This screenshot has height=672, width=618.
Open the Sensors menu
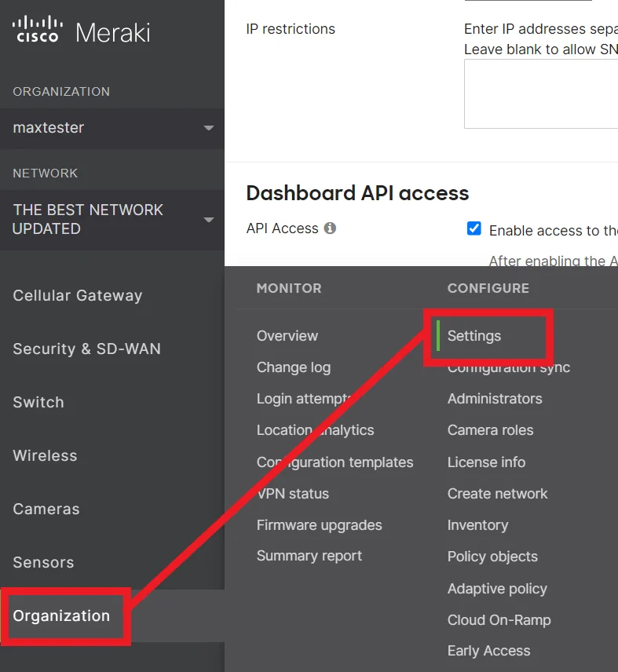point(43,562)
